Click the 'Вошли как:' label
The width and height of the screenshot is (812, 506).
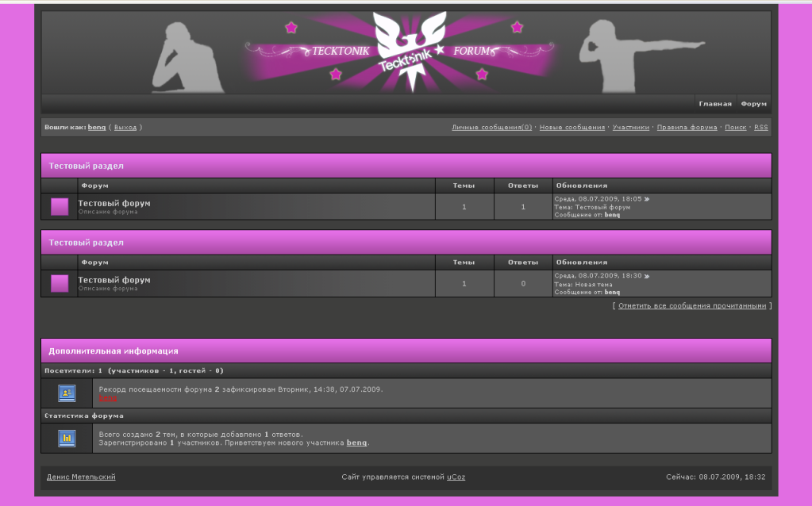[65, 127]
